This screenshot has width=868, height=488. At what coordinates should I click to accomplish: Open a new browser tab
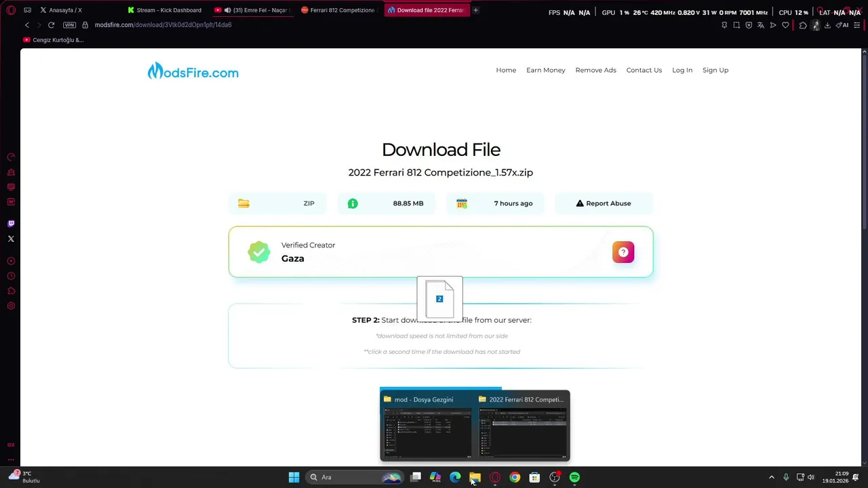[x=475, y=10]
